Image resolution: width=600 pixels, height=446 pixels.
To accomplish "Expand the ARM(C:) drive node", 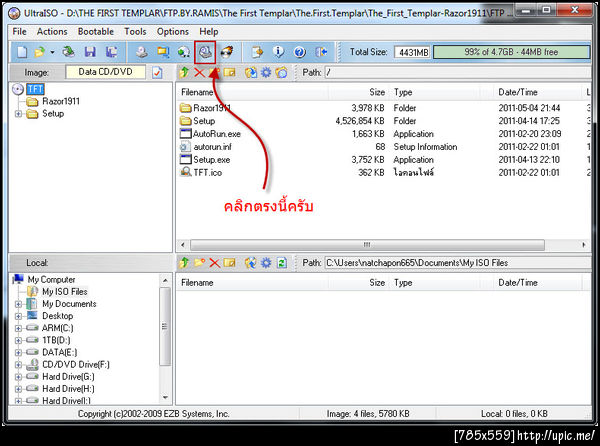I will pos(18,328).
